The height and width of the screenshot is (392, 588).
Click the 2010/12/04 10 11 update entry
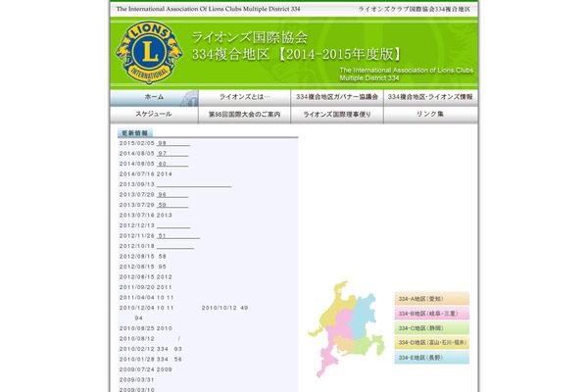[147, 308]
